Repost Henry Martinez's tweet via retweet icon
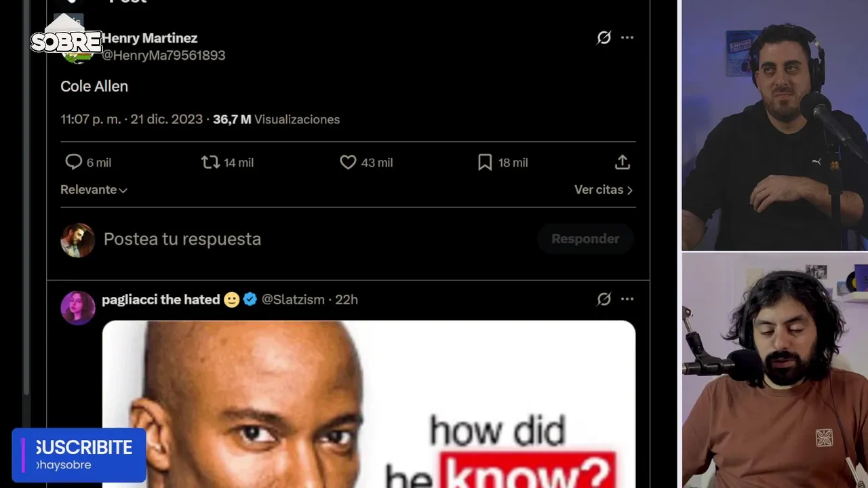The width and height of the screenshot is (868, 488). pyautogui.click(x=210, y=162)
